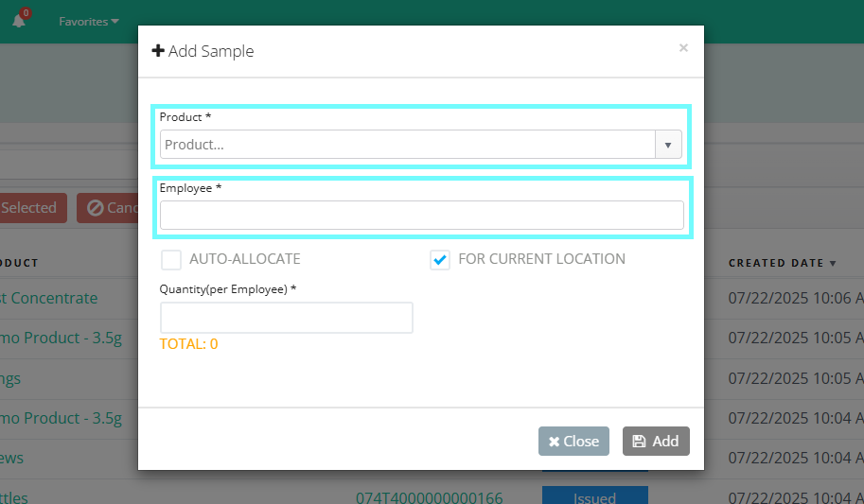The height and width of the screenshot is (504, 864).
Task: Expand the Product dropdown arrow
Action: (668, 145)
